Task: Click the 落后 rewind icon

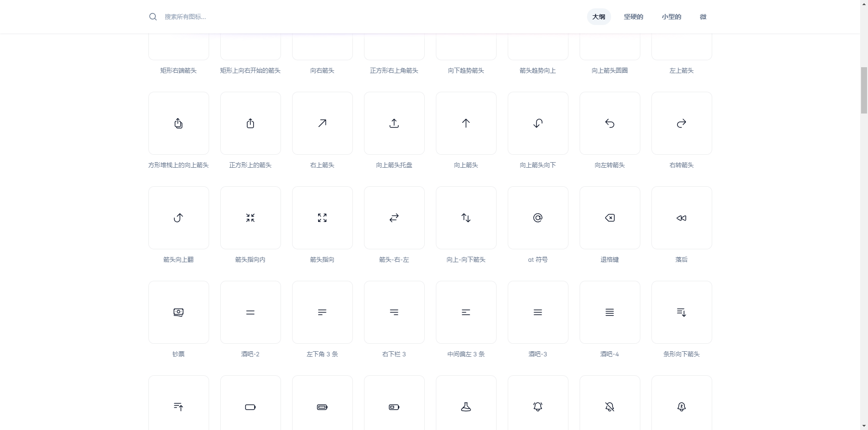Action: click(x=682, y=218)
